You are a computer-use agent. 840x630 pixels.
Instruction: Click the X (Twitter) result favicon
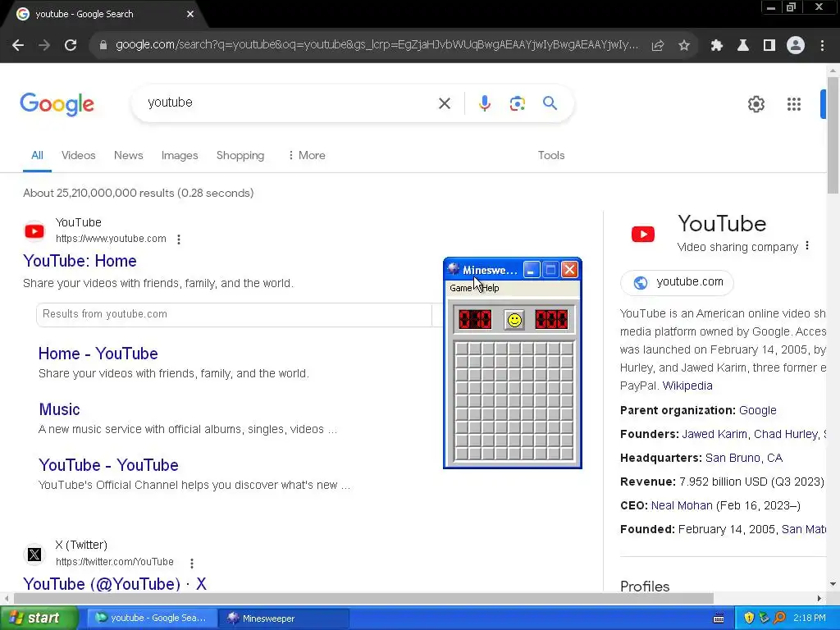tap(34, 555)
